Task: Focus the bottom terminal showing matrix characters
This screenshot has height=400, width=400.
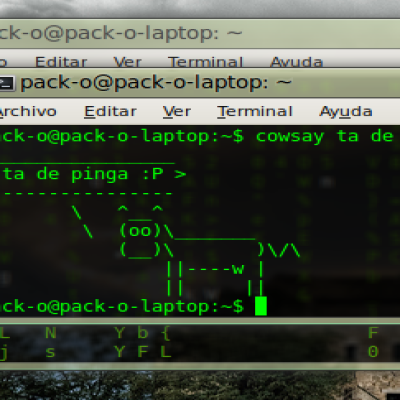Action: (x=200, y=343)
